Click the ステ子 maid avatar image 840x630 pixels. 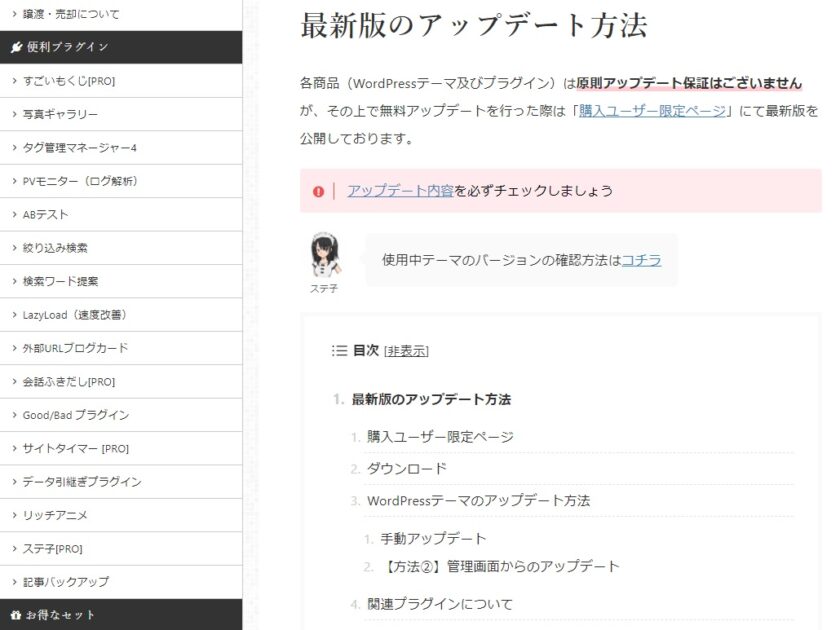coord(325,256)
